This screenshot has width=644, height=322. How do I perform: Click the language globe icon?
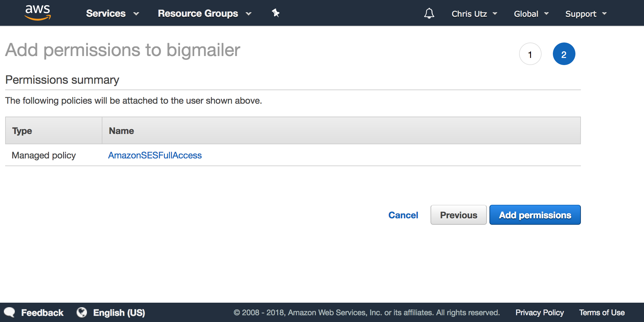click(x=82, y=312)
